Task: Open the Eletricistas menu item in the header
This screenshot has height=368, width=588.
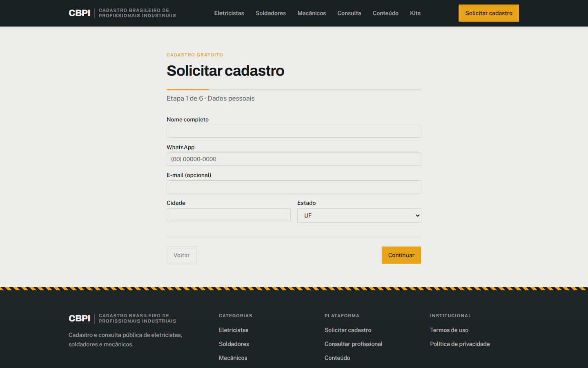Action: point(229,13)
